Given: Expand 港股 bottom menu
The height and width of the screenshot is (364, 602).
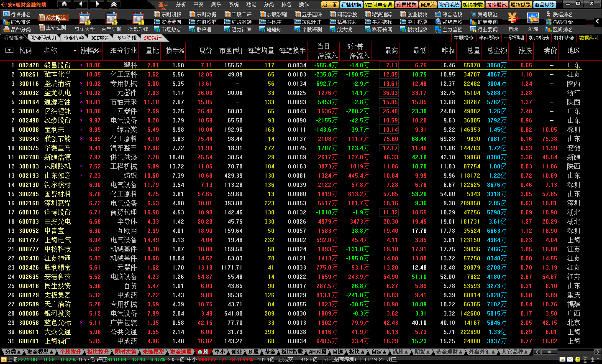Looking at the screenshot, I should pos(400,352).
